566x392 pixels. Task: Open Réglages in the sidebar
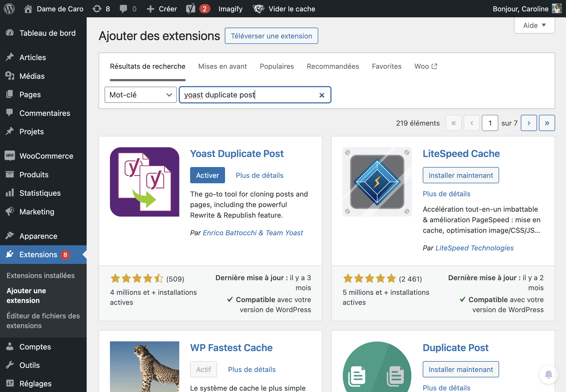point(43,384)
